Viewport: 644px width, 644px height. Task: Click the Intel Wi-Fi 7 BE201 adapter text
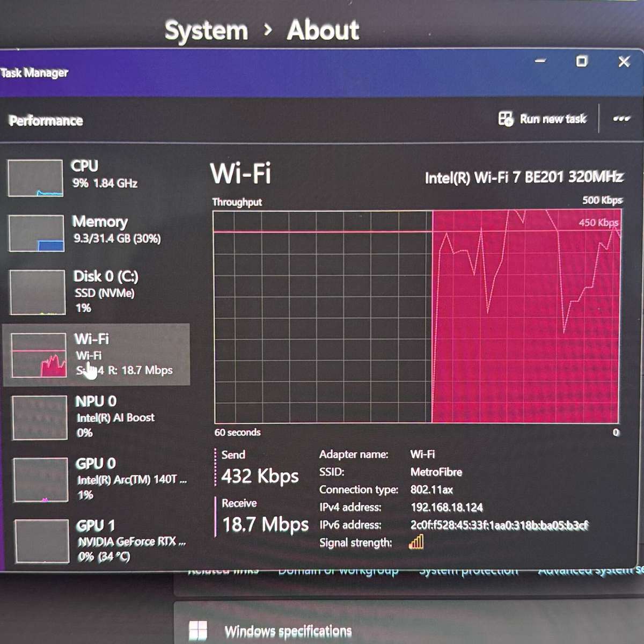524,177
